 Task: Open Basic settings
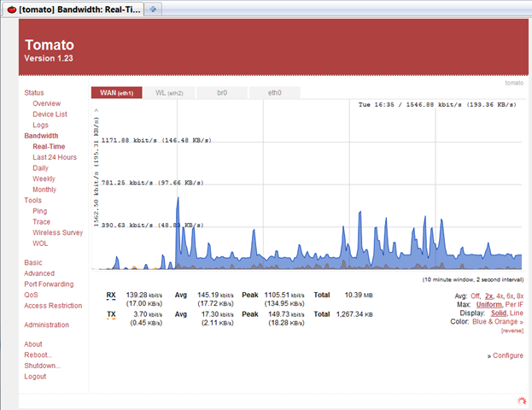(x=33, y=262)
